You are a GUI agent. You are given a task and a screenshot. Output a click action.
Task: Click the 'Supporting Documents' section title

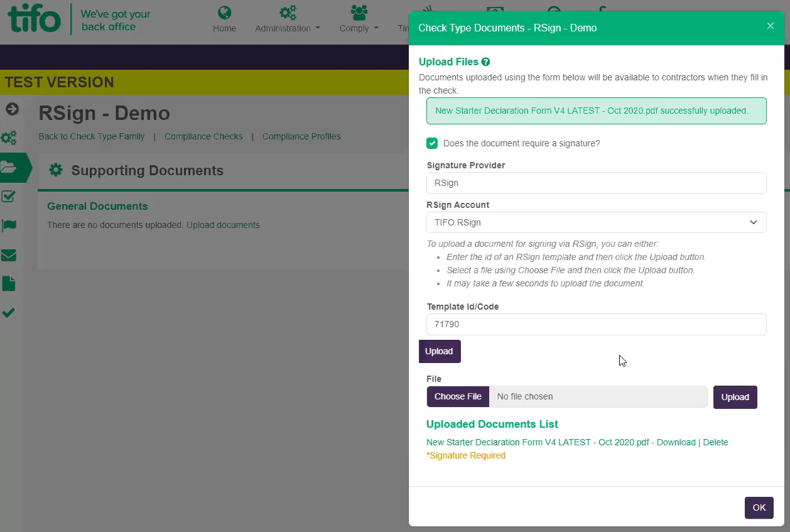pyautogui.click(x=148, y=170)
